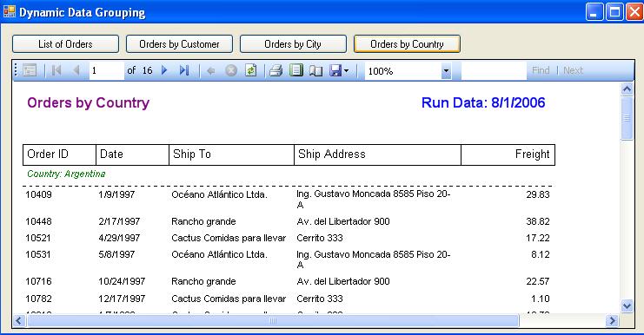644x335 pixels.
Task: Click vertical scrollbar up arrow
Action: [x=627, y=89]
